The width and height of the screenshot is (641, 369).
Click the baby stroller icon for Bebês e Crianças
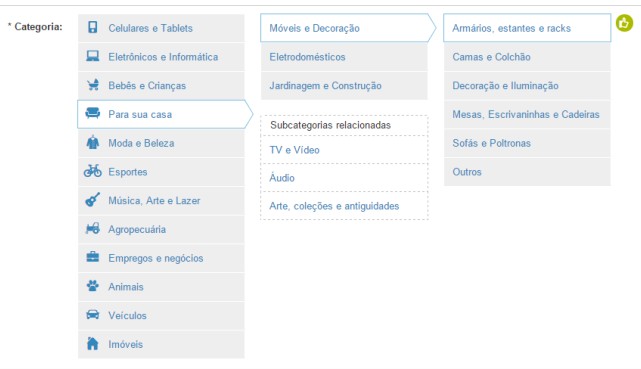coord(93,85)
